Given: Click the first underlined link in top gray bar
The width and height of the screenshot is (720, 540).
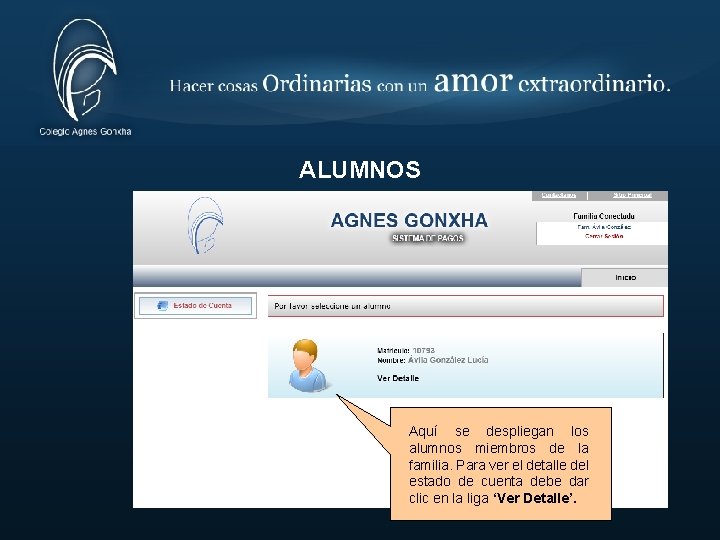Looking at the screenshot, I should [x=558, y=195].
